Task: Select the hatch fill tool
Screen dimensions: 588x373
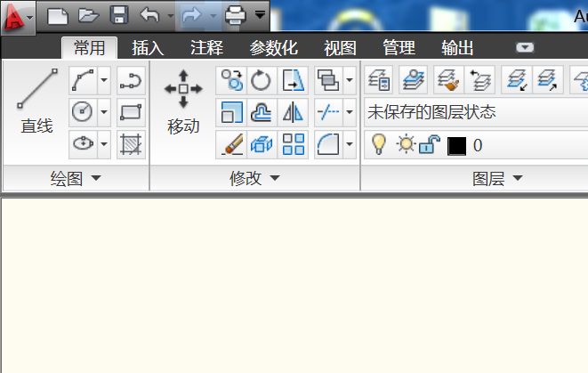Action: point(131,144)
